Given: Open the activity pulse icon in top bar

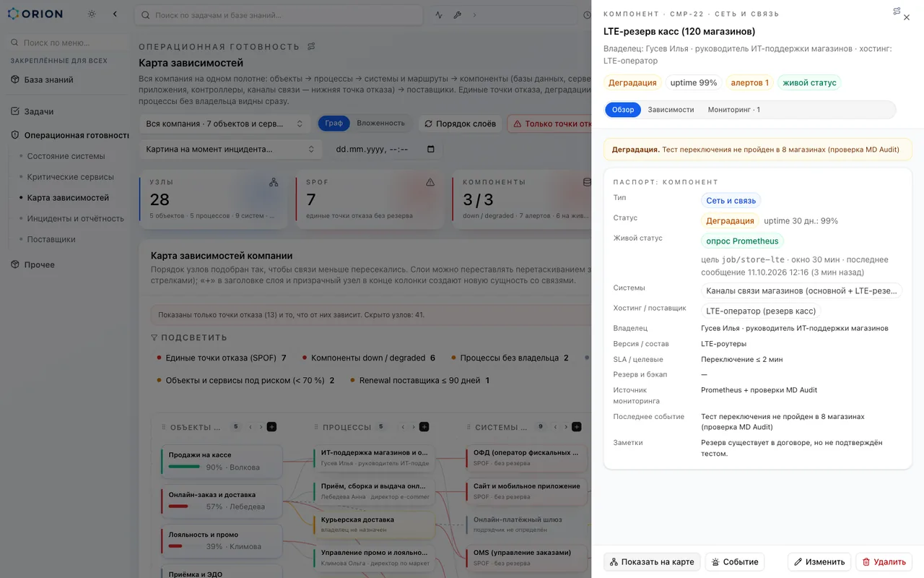Looking at the screenshot, I should click(439, 15).
